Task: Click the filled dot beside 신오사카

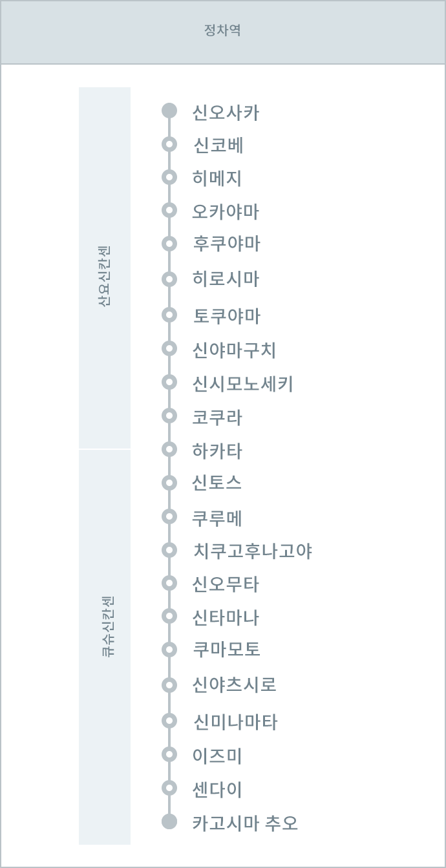Action: [169, 111]
